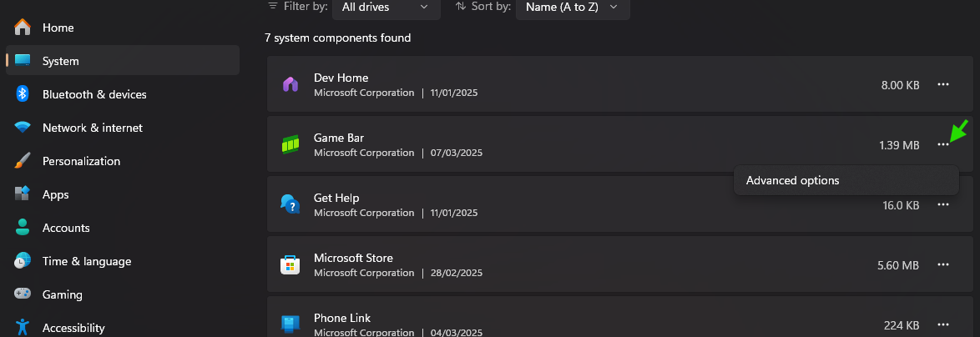
Task: Select the System category in sidebar
Action: pos(60,61)
